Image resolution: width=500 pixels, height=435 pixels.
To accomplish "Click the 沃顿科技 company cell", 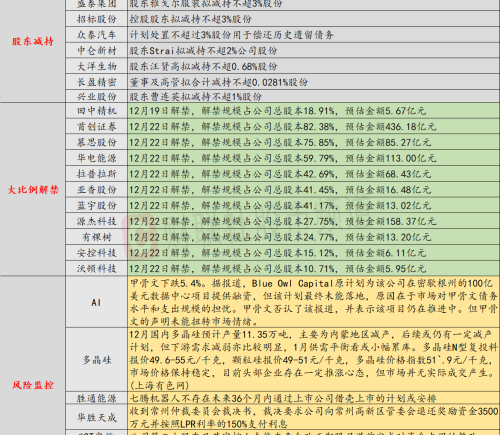I will (97, 268).
